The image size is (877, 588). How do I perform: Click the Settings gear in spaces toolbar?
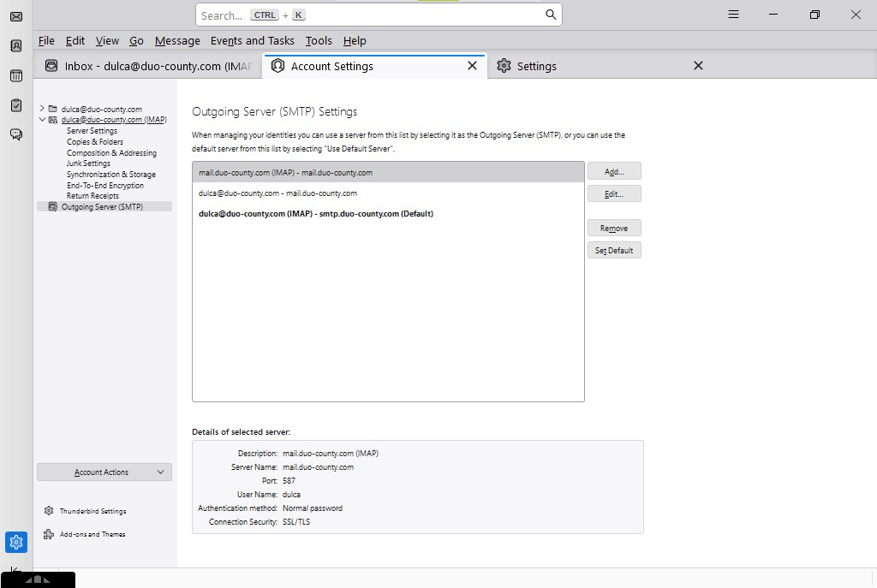coord(15,542)
